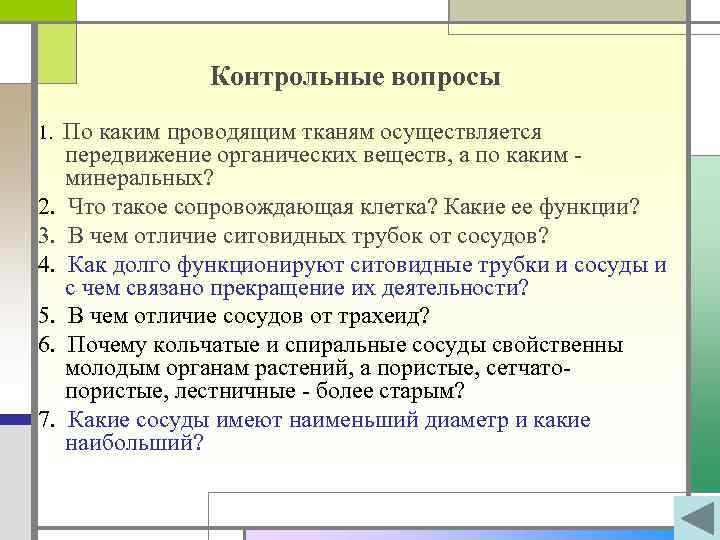The width and height of the screenshot is (720, 540).
Task: Click question 5 'отличие сосудов от трахеид'
Action: coord(234,316)
